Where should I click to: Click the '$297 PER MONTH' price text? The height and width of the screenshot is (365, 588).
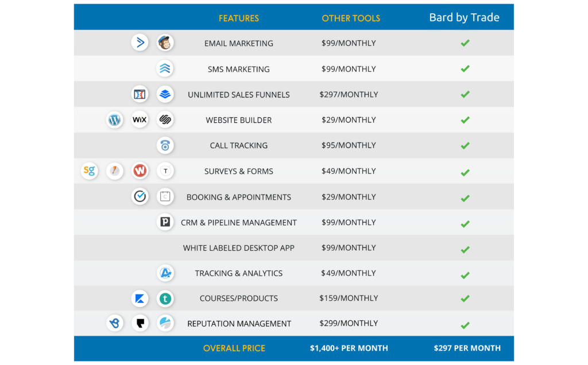(x=467, y=348)
